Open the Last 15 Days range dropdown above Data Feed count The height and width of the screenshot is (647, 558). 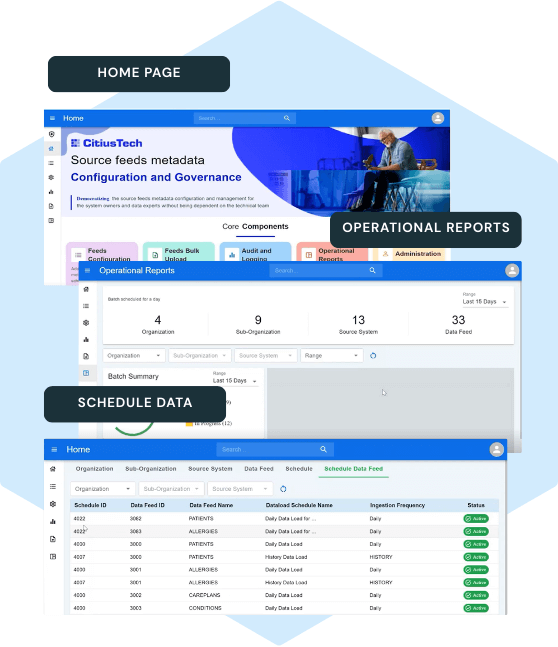pos(485,302)
